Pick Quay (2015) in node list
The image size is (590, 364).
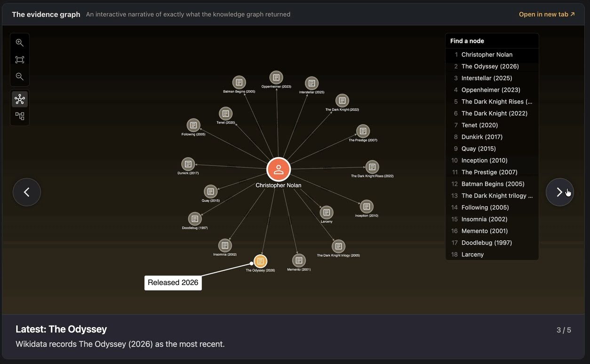coord(492,149)
